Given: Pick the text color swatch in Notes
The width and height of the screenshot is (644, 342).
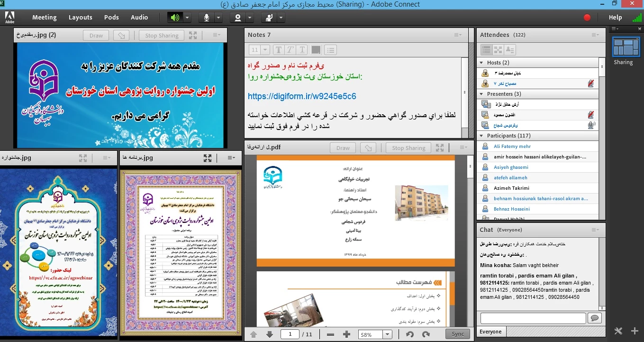Looking at the screenshot, I should coord(316,50).
